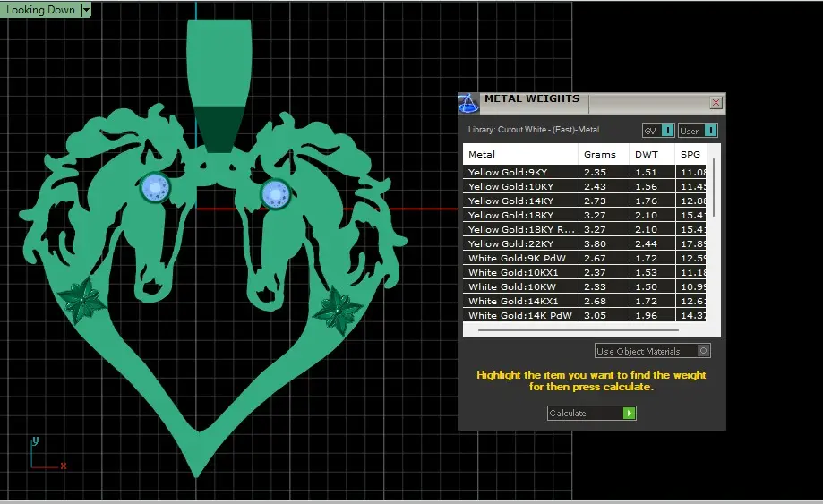Screen dimensions: 823x504
Task: Click the XY axis indicator in viewport
Action: pos(47,454)
